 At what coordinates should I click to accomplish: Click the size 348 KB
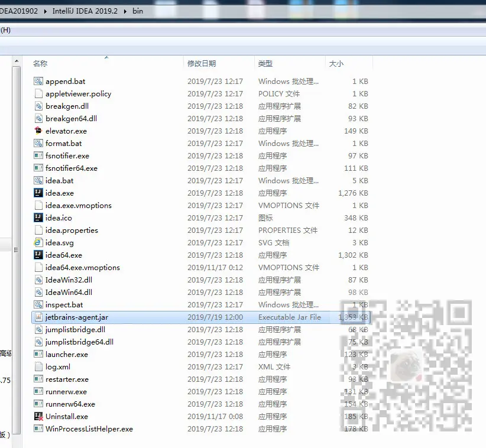(x=356, y=218)
